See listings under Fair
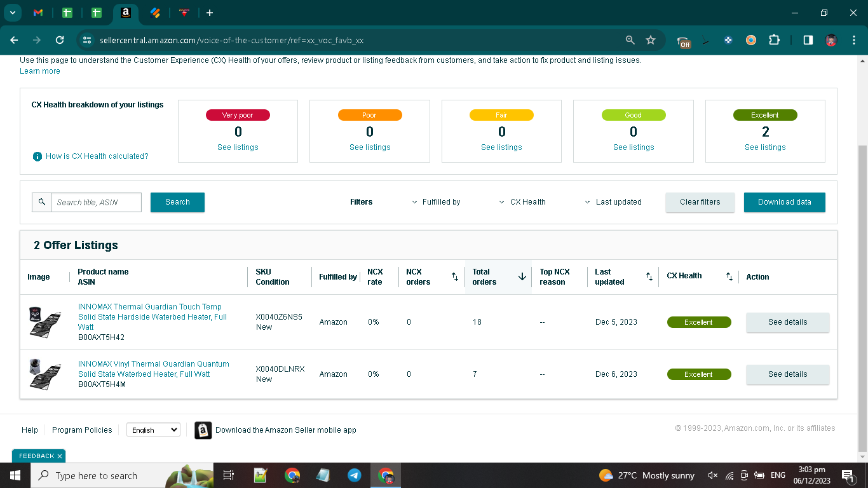The image size is (868, 488). 501,147
